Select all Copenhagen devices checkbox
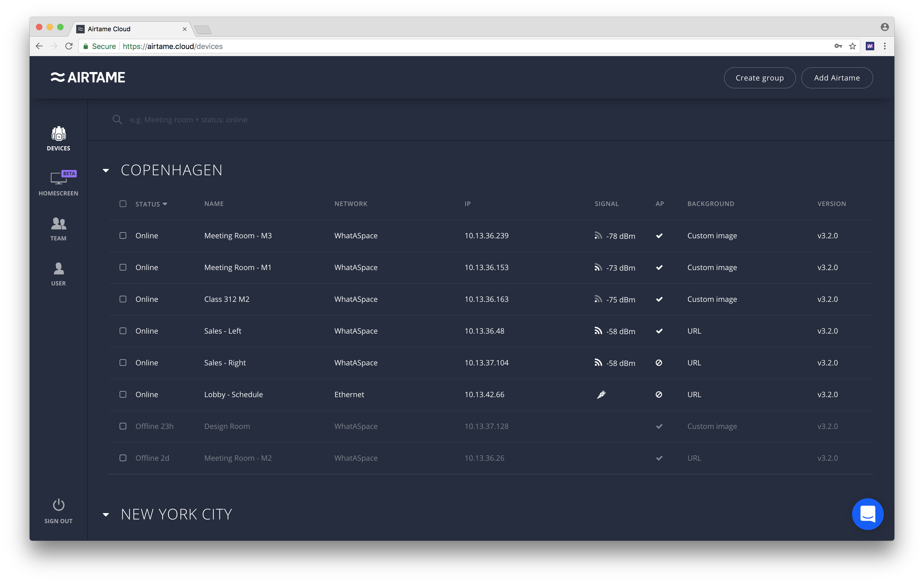The height and width of the screenshot is (583, 924). click(x=123, y=204)
